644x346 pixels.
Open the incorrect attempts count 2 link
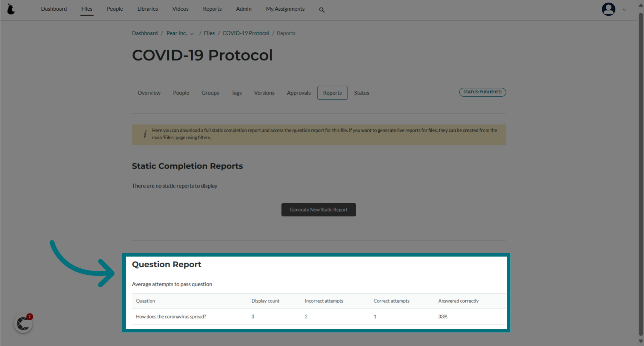coord(306,317)
